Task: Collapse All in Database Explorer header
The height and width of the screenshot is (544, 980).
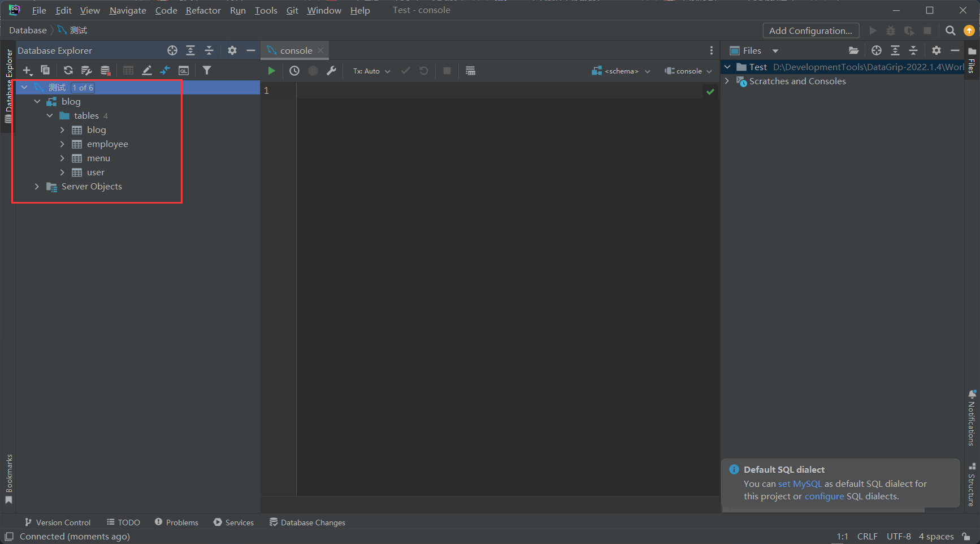Action: pos(209,50)
